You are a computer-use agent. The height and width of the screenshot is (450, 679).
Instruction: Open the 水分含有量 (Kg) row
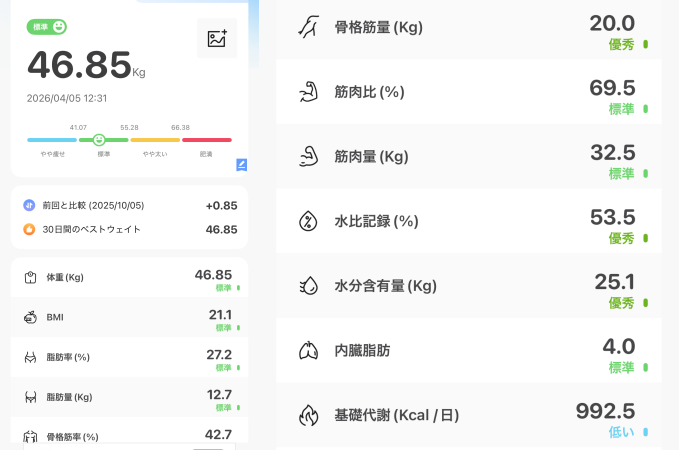point(468,286)
